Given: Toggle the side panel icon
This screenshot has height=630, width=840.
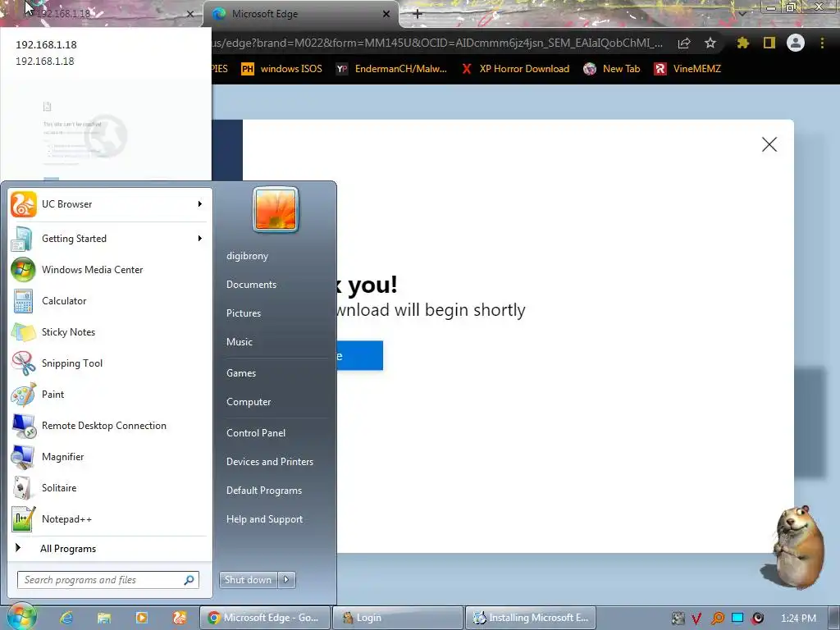Looking at the screenshot, I should (x=769, y=43).
